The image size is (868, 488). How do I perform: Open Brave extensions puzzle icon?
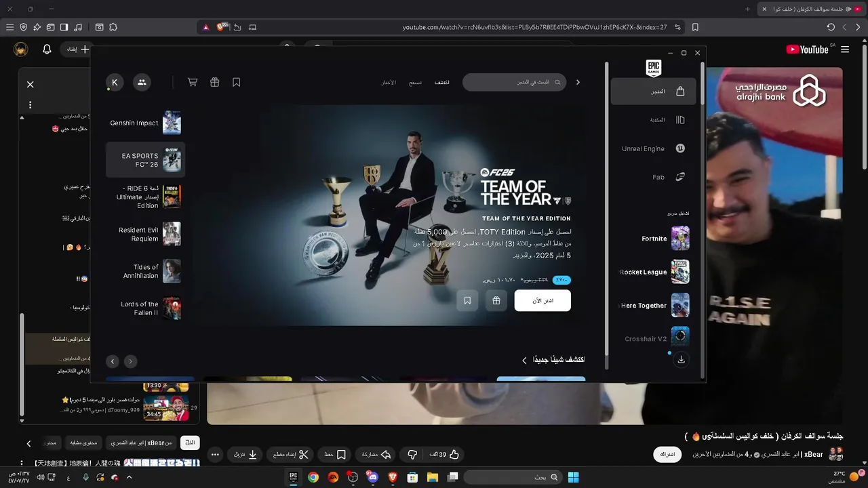pyautogui.click(x=113, y=27)
